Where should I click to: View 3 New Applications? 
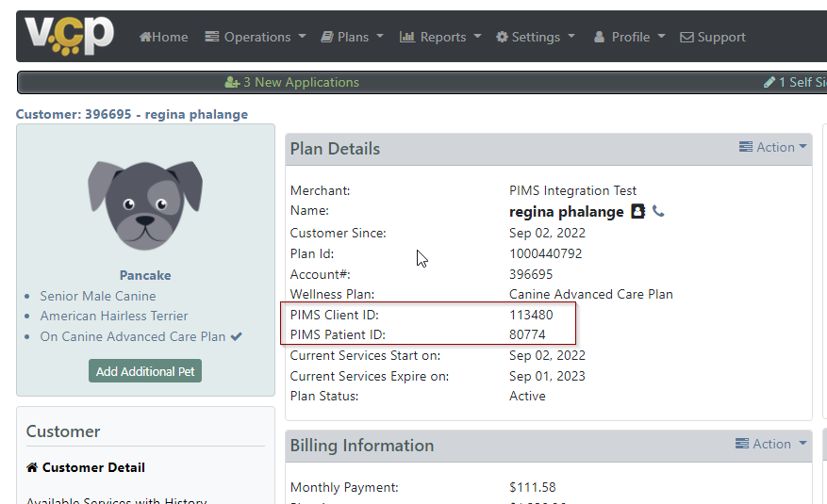click(x=291, y=82)
